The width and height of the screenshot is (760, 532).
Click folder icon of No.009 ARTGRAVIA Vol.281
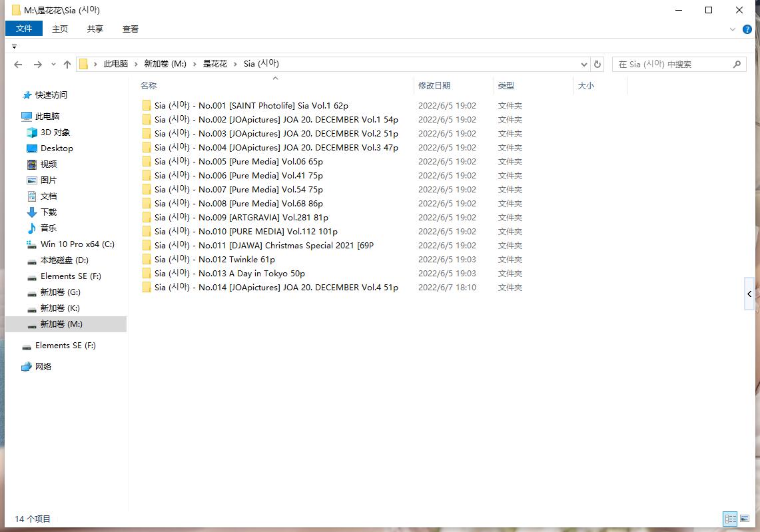(x=147, y=218)
